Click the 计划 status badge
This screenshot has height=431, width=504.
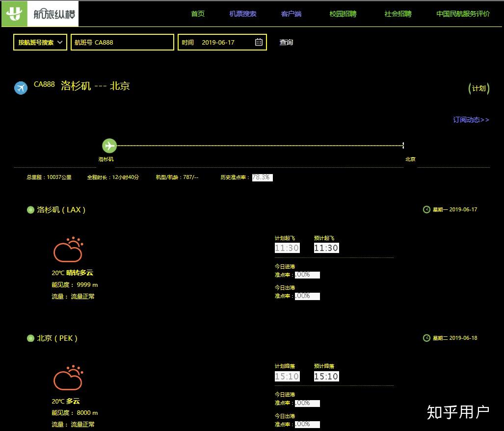tap(478, 88)
